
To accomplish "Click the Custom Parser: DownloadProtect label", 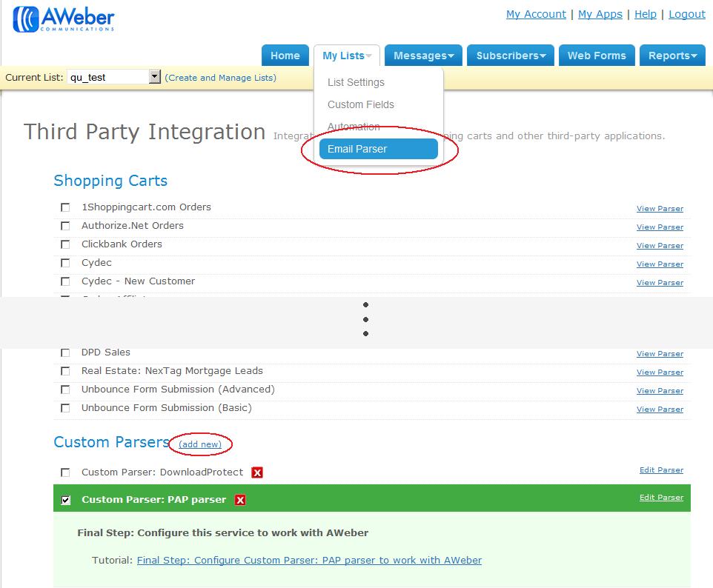I will [162, 472].
